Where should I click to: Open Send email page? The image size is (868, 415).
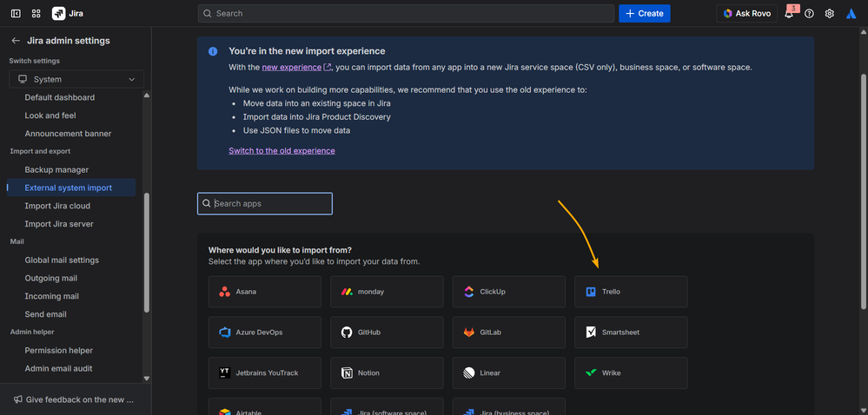tap(46, 314)
